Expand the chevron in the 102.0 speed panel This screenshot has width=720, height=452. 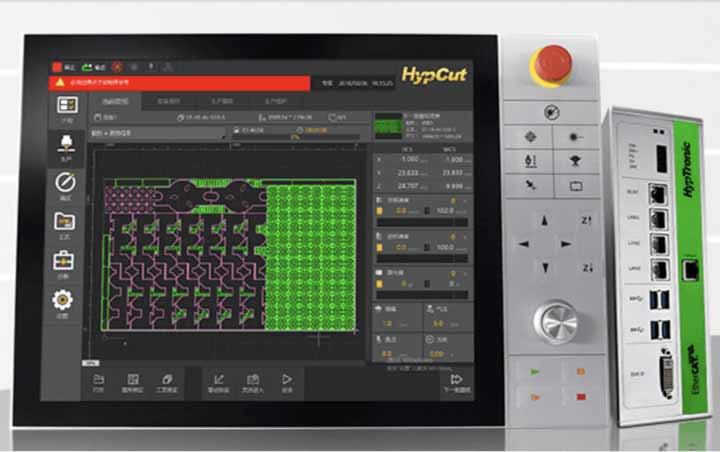pyautogui.click(x=465, y=201)
